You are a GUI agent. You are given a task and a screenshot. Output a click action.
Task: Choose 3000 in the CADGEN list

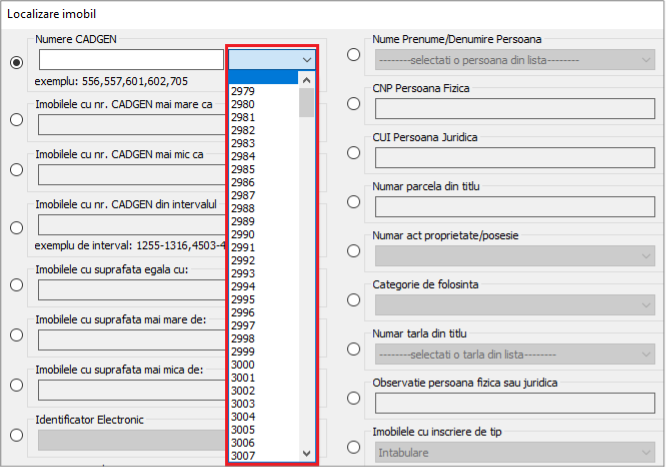tap(242, 365)
